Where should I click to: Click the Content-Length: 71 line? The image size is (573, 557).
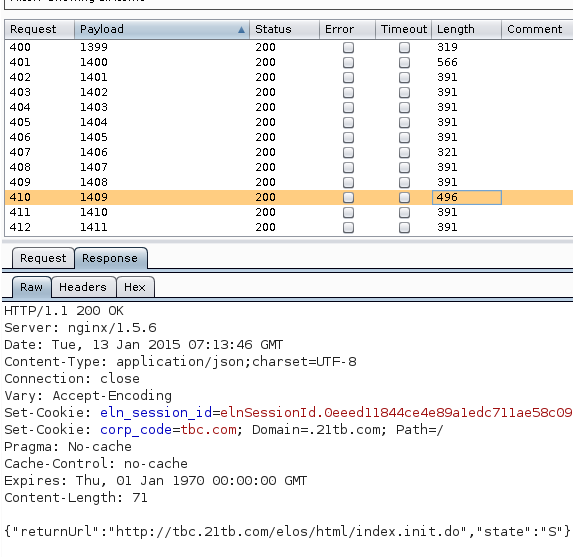pyautogui.click(x=76, y=497)
